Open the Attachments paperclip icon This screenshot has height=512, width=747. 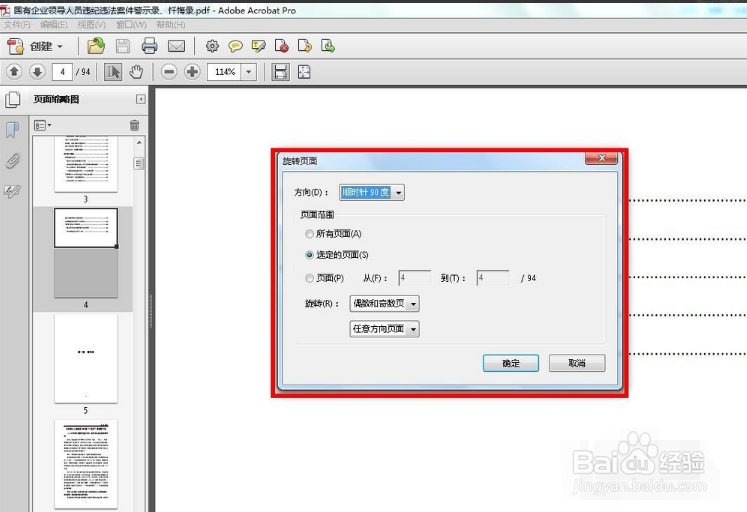(x=13, y=161)
